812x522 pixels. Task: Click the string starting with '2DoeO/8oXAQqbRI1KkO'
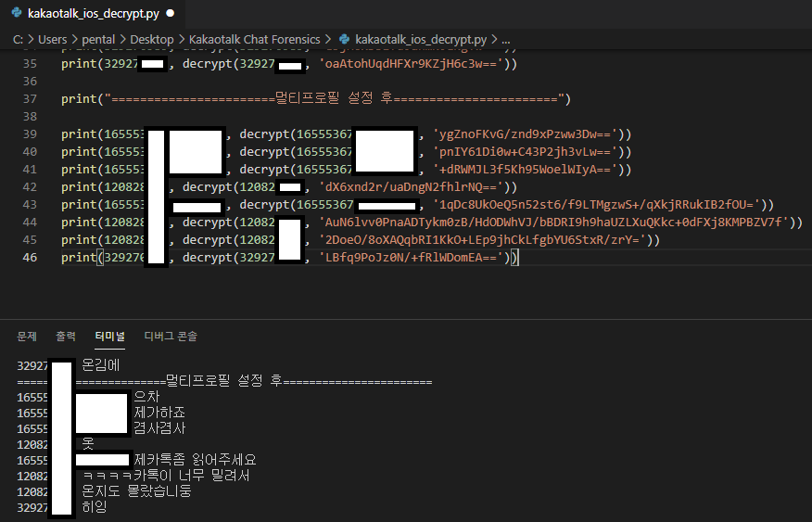pos(482,240)
